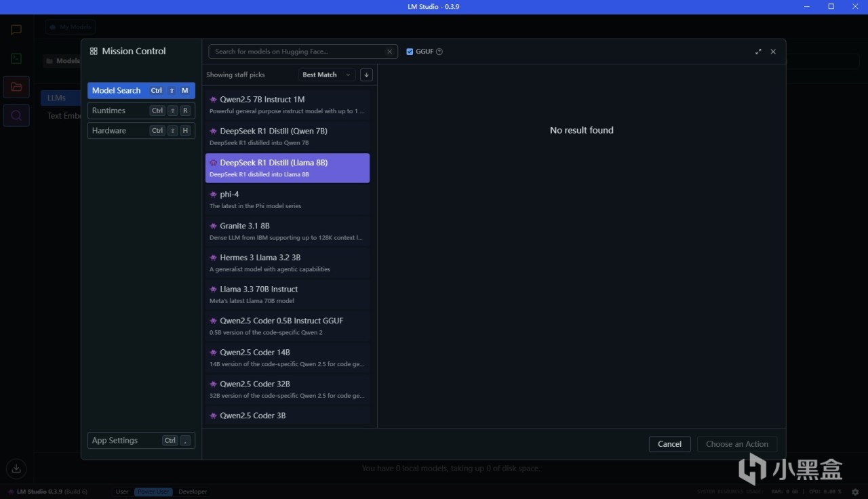Click the Choose an Action button
This screenshot has height=499, width=868.
coord(737,444)
